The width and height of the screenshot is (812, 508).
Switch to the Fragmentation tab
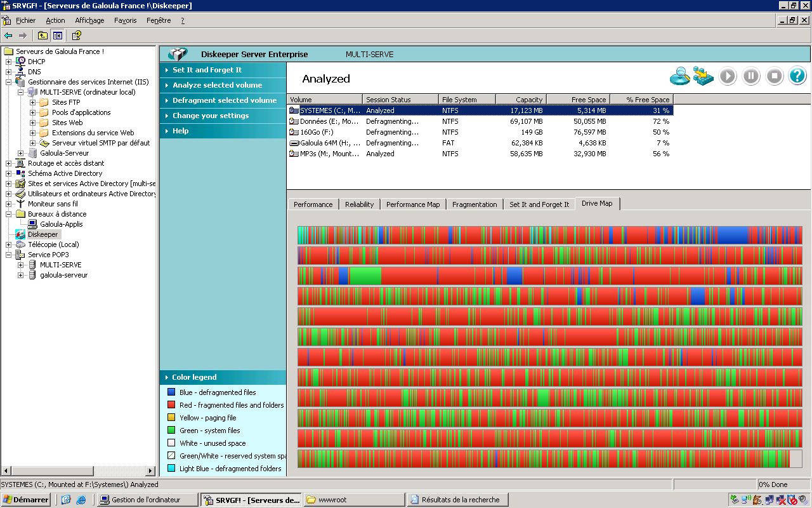[x=474, y=204]
